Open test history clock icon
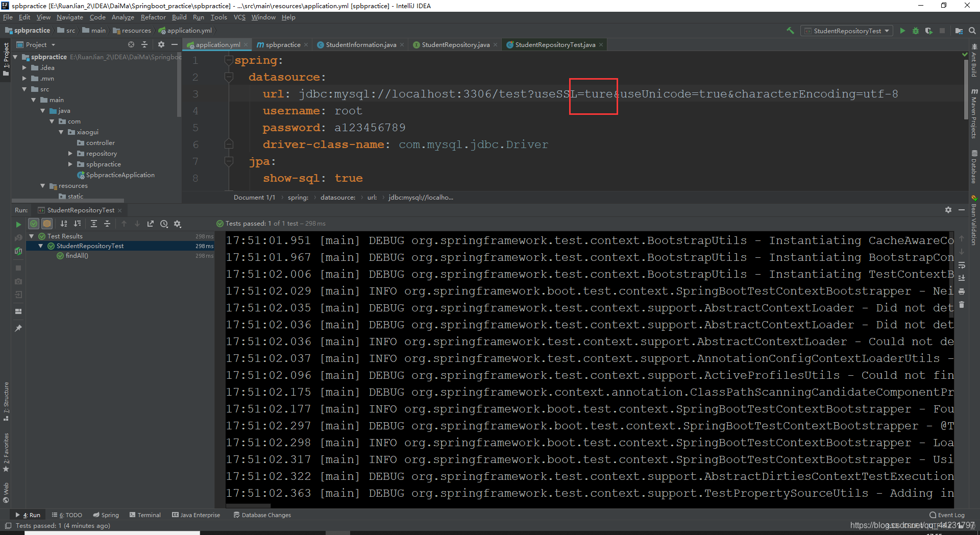The image size is (980, 535). point(164,224)
